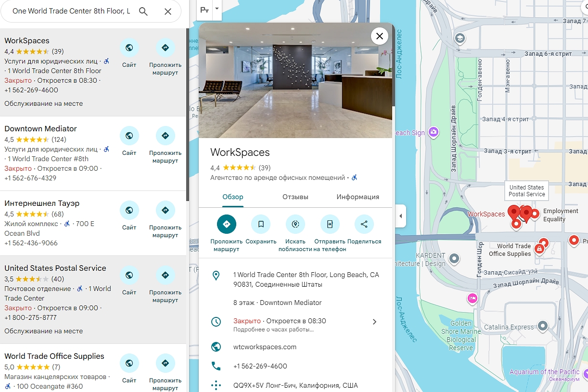This screenshot has height=392, width=588.
Task: Click the search magnifier icon
Action: [x=143, y=12]
